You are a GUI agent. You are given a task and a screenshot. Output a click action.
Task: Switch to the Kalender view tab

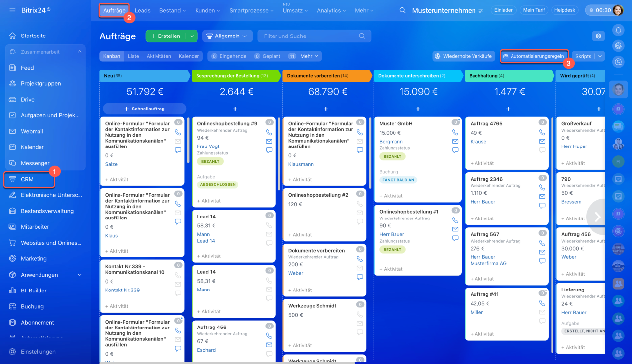pos(189,56)
